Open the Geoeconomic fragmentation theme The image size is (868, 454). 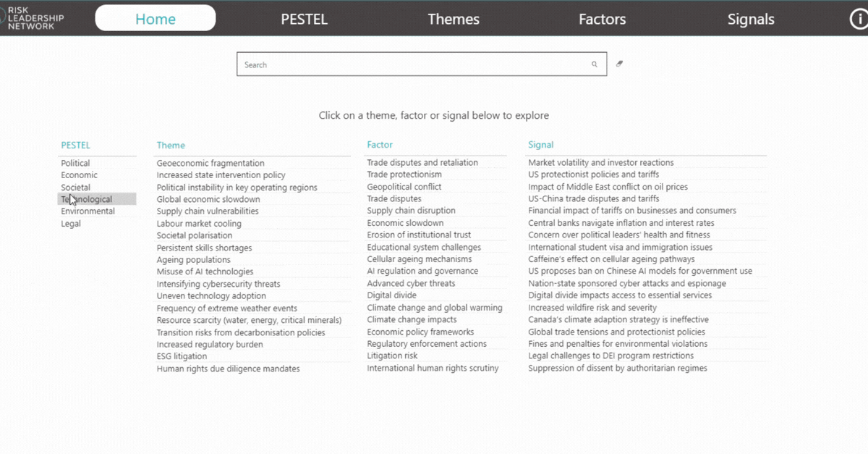point(210,164)
